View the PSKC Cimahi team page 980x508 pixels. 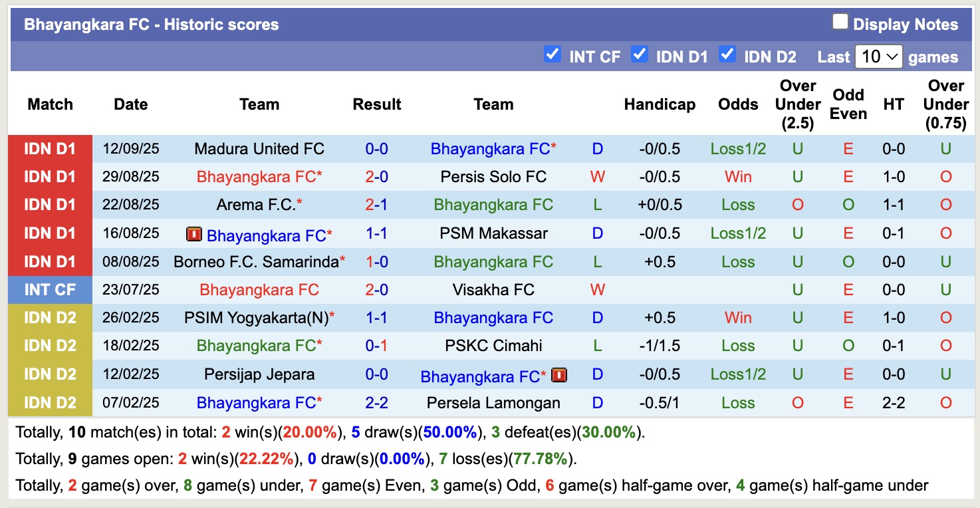click(493, 346)
